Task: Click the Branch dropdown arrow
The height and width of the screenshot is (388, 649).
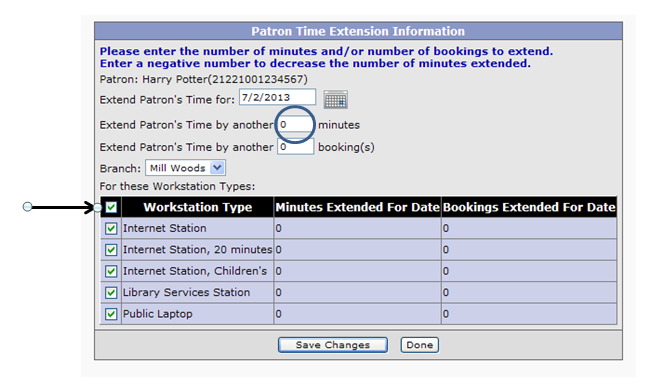Action: (217, 168)
